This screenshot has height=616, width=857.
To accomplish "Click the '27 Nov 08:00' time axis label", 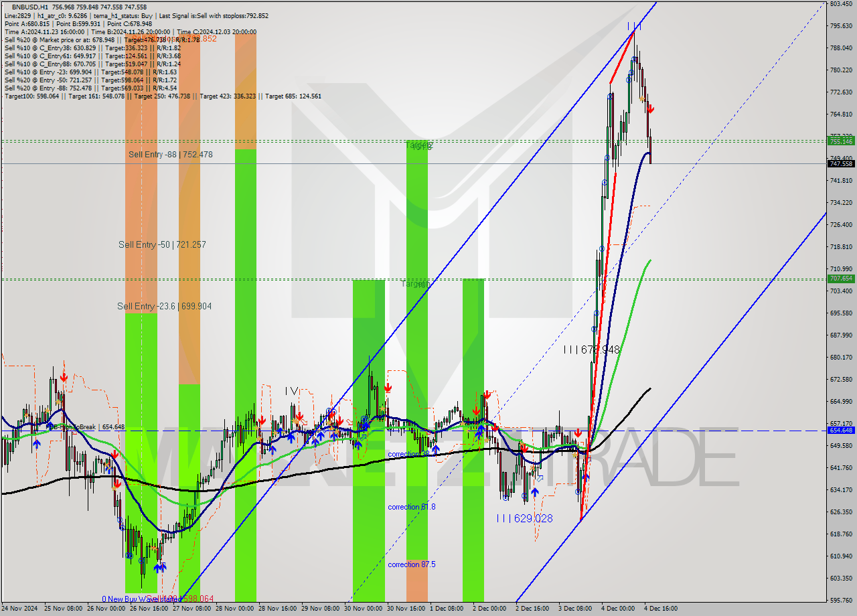I will [192, 609].
